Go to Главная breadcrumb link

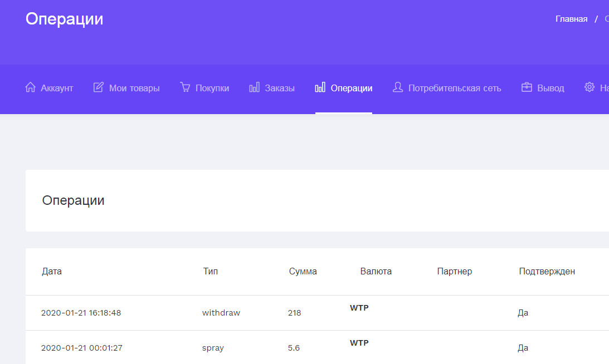point(571,19)
